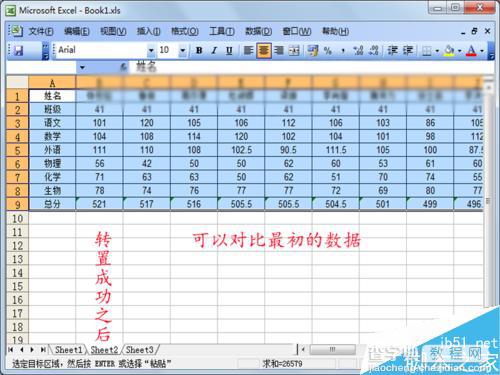
Task: Open Borders dropdown arrow
Action: tap(437, 51)
